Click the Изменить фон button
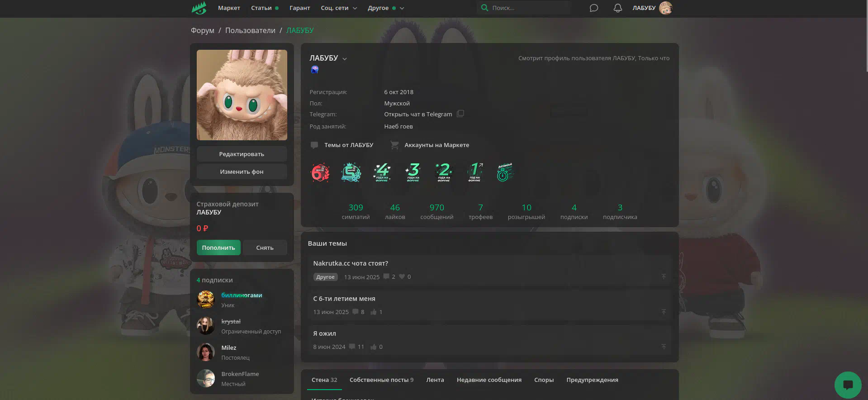 [242, 171]
